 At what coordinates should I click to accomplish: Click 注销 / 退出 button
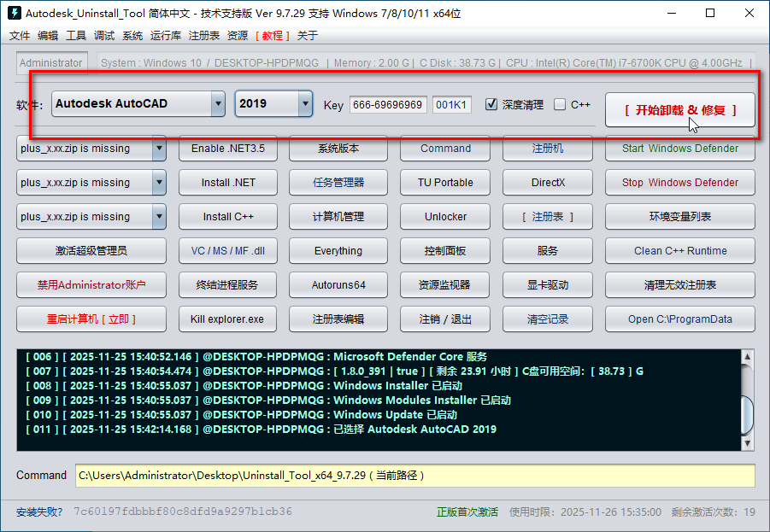(x=445, y=319)
